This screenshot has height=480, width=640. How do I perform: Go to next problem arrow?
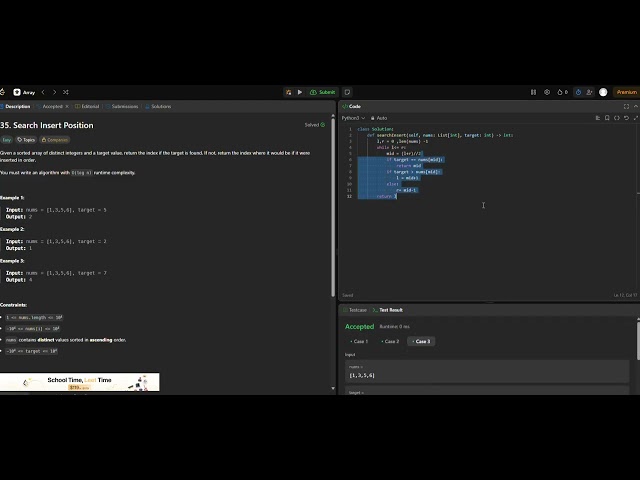54,92
